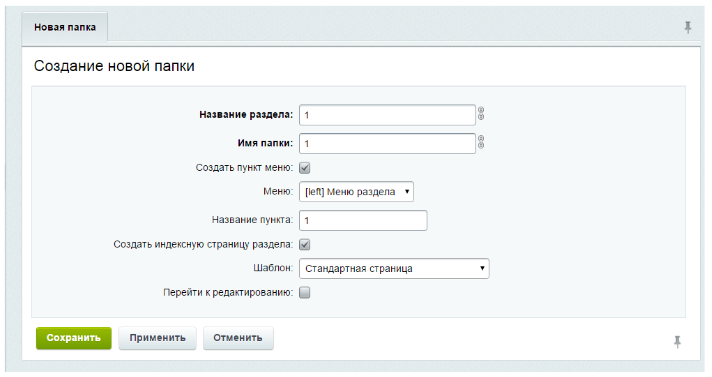Click the pin icon beside the Новая папка tab bar
This screenshot has width=712, height=377.
click(x=688, y=27)
